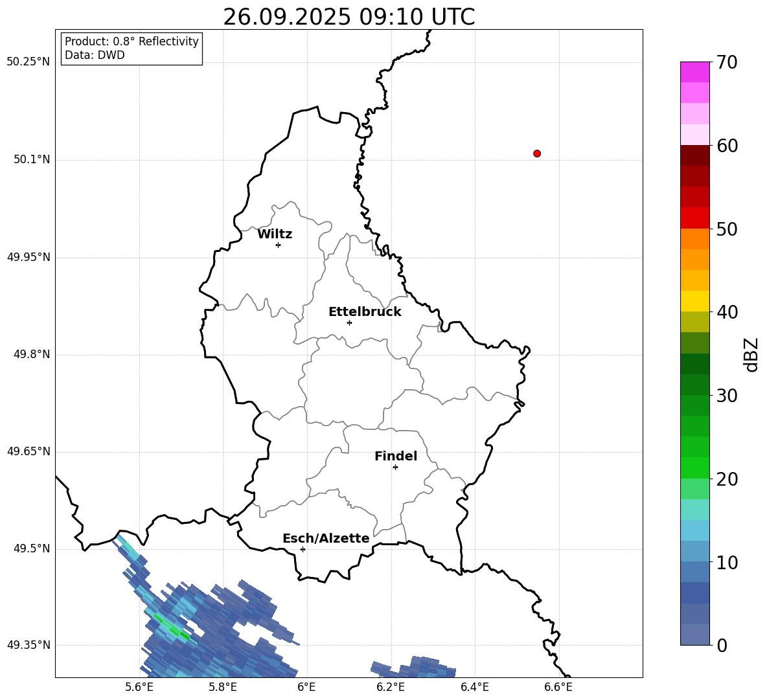Click the Findel station cross marker
This screenshot has height=700, width=767.
click(395, 468)
